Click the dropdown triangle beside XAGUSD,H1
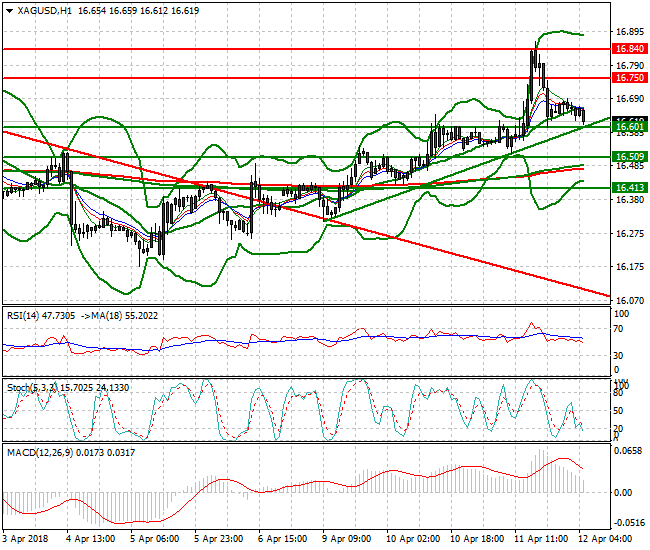 click(x=9, y=11)
